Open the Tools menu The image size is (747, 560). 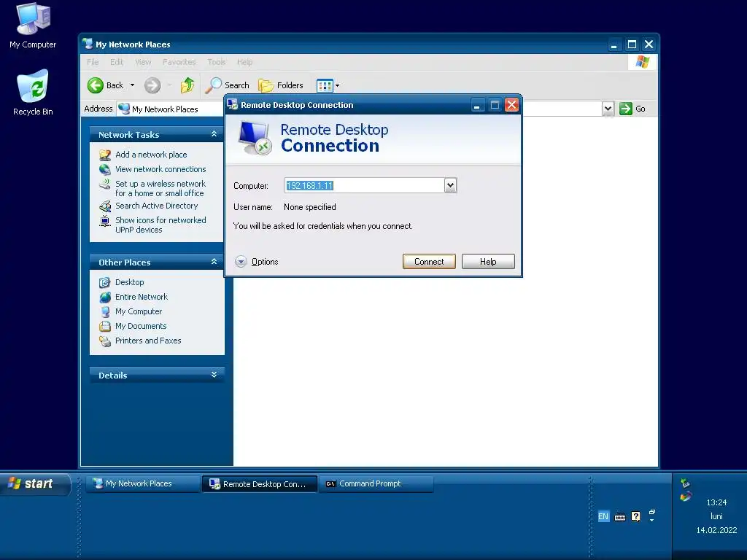click(216, 62)
